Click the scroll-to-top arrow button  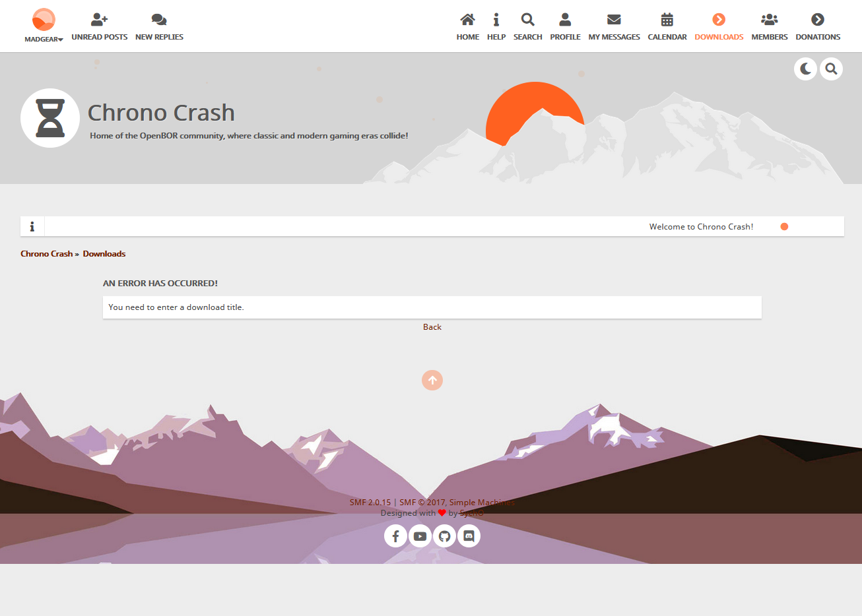click(x=432, y=380)
